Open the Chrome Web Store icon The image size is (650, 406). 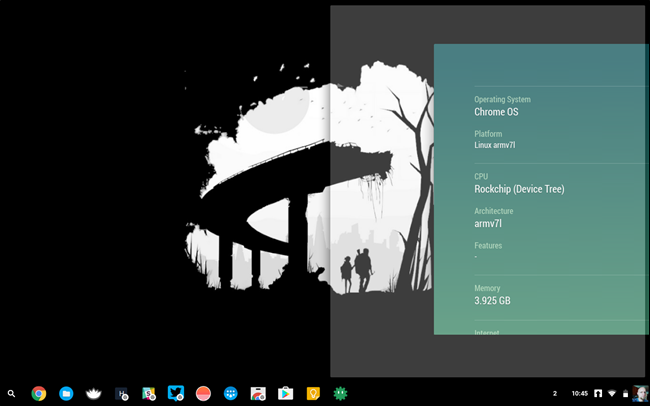(x=258, y=393)
